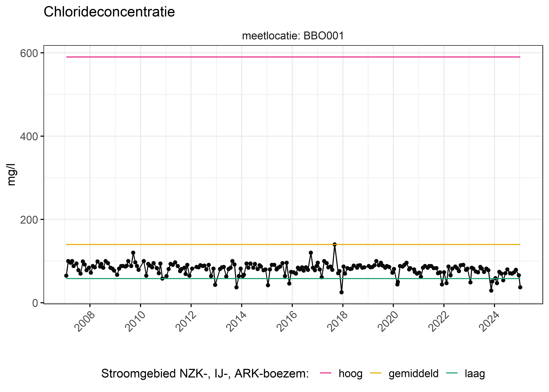The image size is (549, 392).
Task: Click the 200 y-axis tick label
Action: click(29, 220)
